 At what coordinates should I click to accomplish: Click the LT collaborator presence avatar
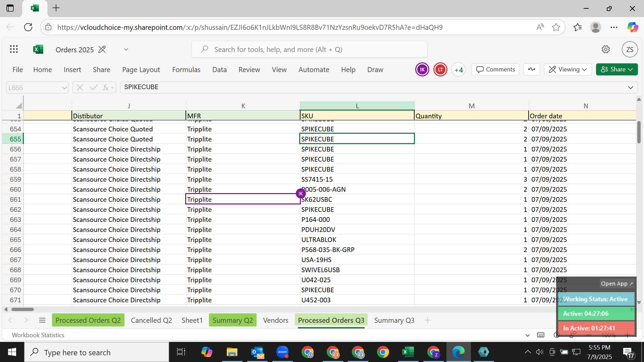coord(440,69)
